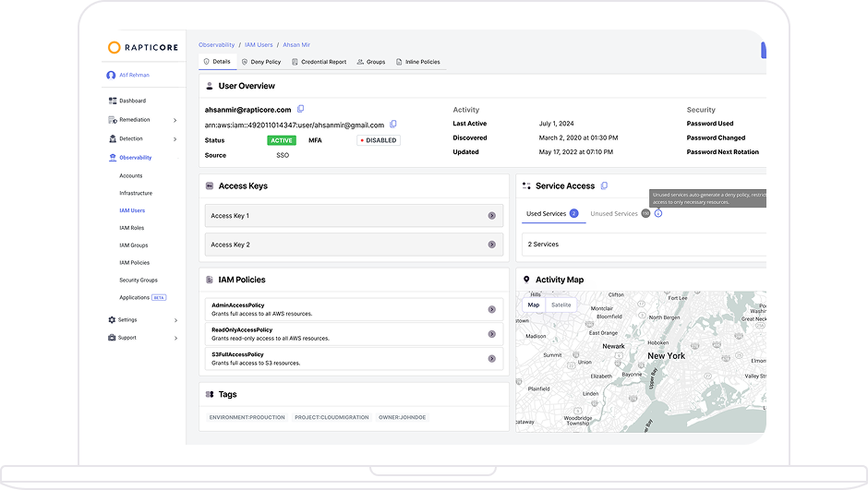Switch map to Satellite view
This screenshot has width=868, height=490.
click(561, 305)
